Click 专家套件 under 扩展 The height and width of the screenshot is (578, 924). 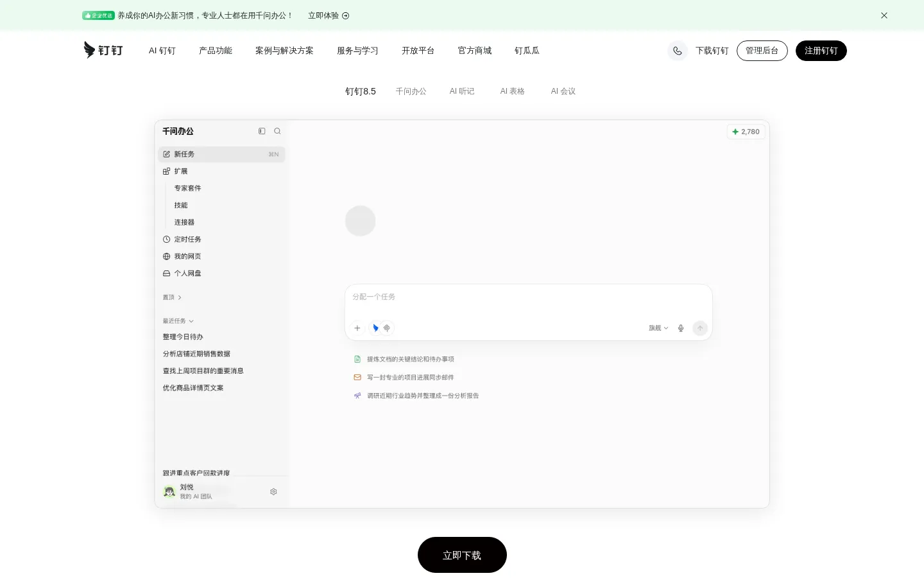[x=187, y=188]
